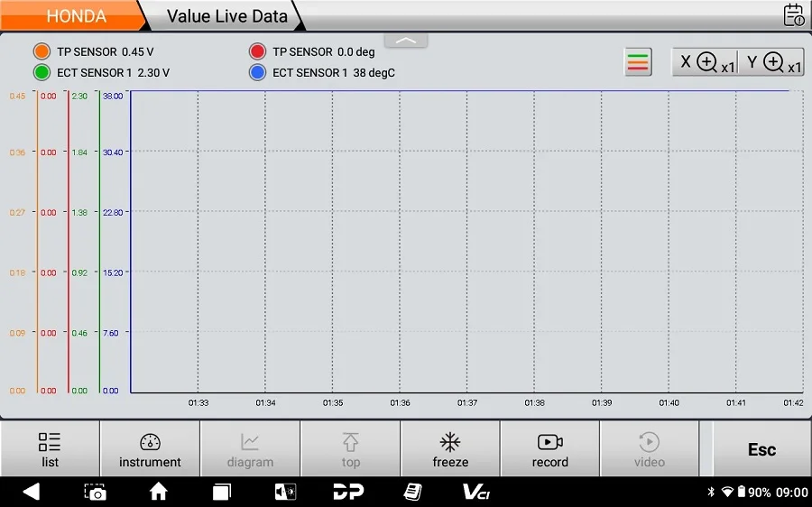Click the multi-color lines merge graph icon
The image size is (812, 507).
pyautogui.click(x=638, y=62)
